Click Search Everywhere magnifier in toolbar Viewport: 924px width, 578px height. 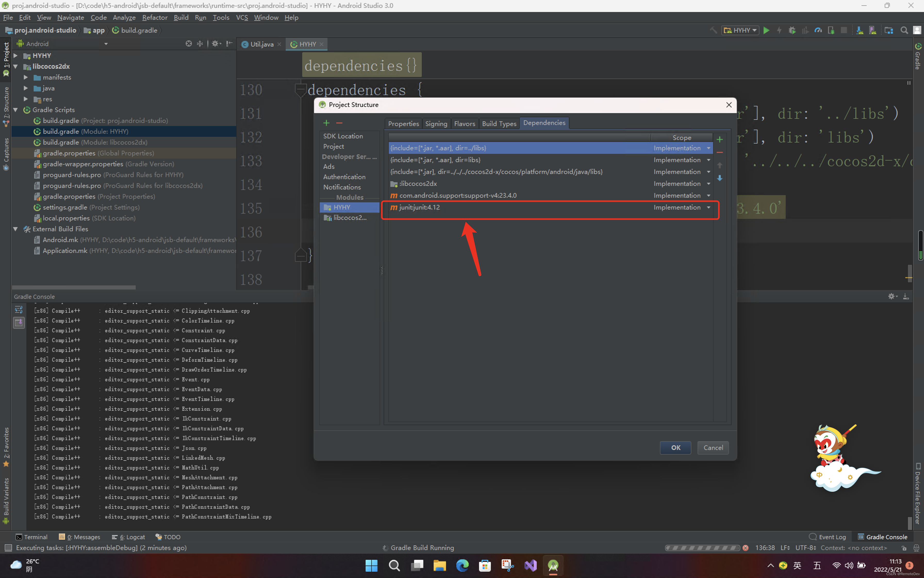click(x=904, y=30)
